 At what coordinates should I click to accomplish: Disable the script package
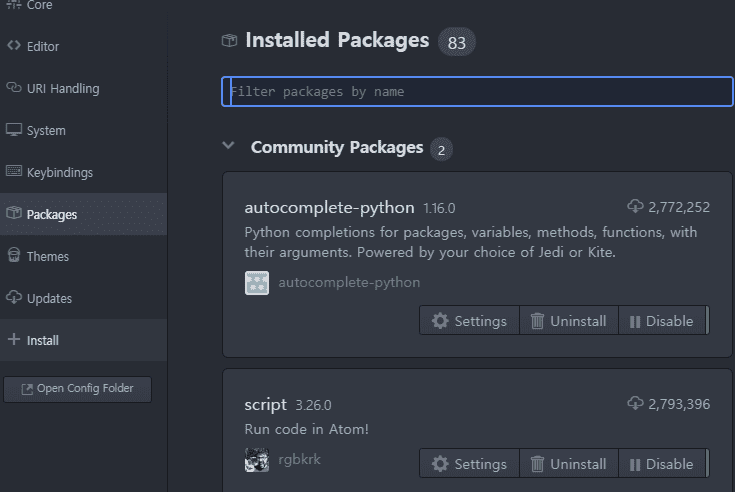661,464
